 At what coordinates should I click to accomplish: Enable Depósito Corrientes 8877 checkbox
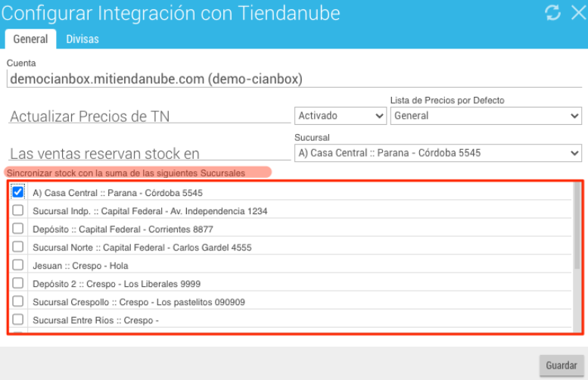pyautogui.click(x=17, y=229)
